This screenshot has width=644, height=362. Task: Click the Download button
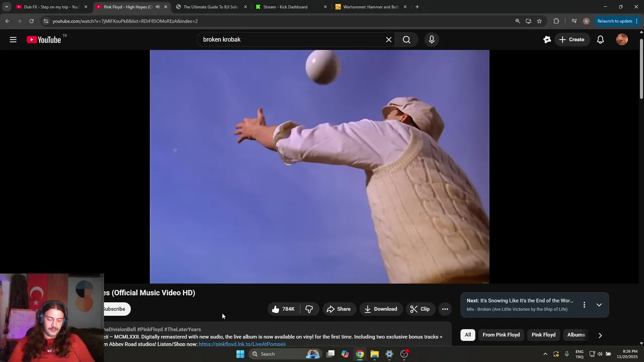(381, 309)
